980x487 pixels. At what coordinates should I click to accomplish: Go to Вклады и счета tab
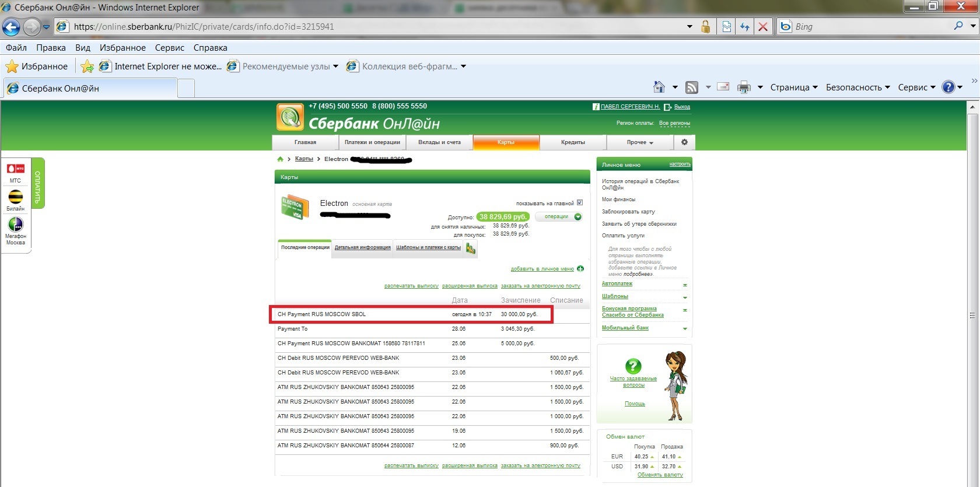[x=439, y=142]
